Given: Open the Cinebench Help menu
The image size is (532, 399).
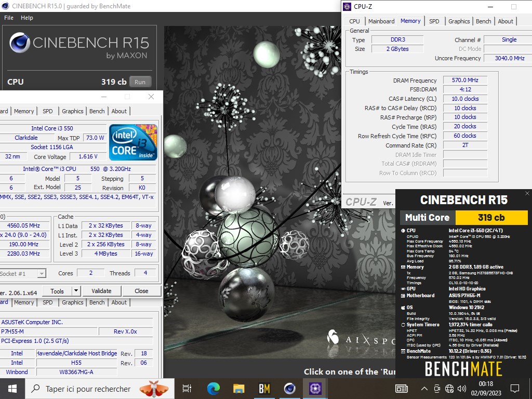Looking at the screenshot, I should (x=27, y=18).
